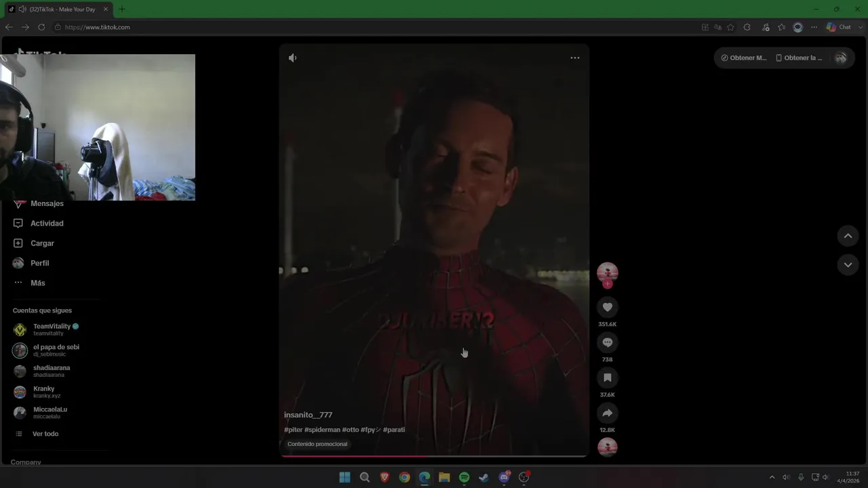This screenshot has height=488, width=868.
Task: Open the spinning music disc of the video
Action: point(608,447)
